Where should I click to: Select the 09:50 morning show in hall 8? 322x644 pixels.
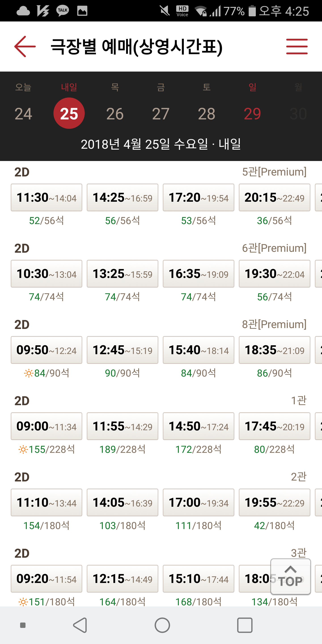pyautogui.click(x=47, y=350)
